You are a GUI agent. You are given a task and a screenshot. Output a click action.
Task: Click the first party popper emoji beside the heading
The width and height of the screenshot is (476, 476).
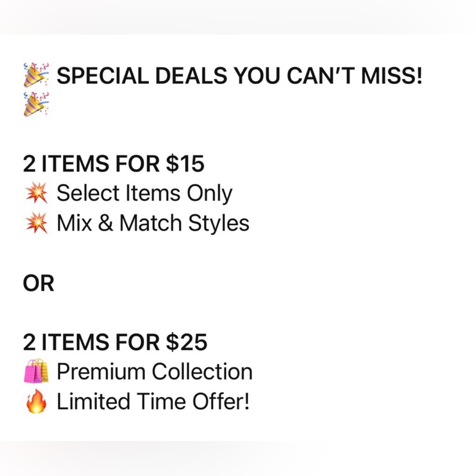36,76
